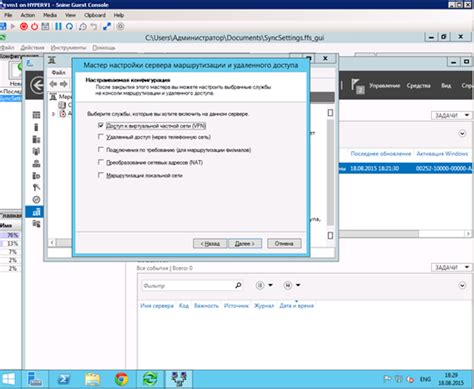
Task: Click Server Manager's round back arrow
Action: point(37,85)
